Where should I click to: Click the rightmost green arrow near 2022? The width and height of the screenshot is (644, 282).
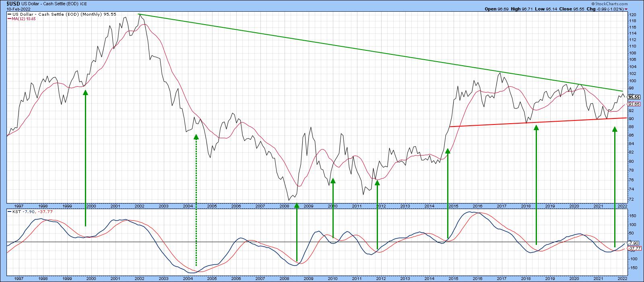615,185
